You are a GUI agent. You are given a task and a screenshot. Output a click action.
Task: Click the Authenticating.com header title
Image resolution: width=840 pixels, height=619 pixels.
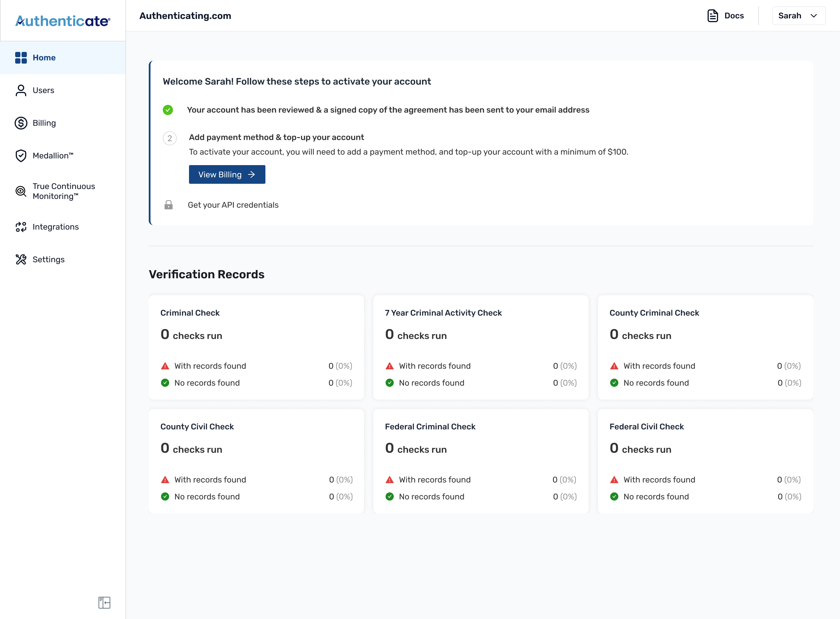tap(185, 16)
